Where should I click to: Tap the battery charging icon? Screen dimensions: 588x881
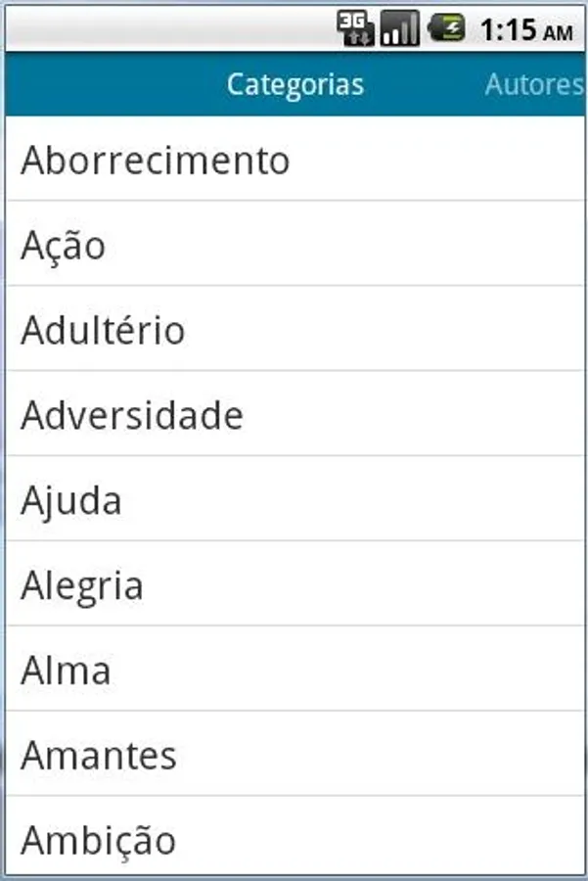pyautogui.click(x=447, y=28)
